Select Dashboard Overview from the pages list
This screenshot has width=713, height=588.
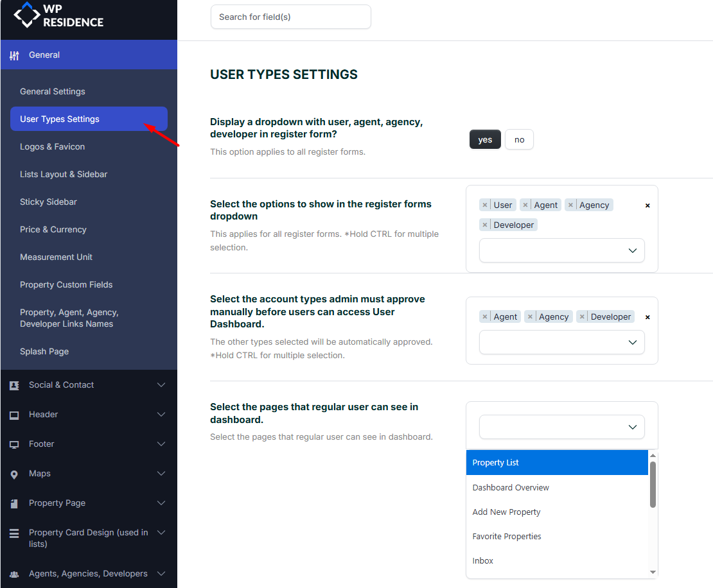tap(511, 488)
